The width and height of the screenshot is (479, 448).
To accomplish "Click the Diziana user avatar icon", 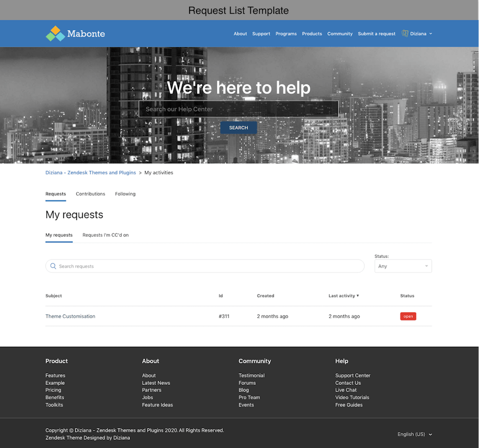I will (x=405, y=34).
